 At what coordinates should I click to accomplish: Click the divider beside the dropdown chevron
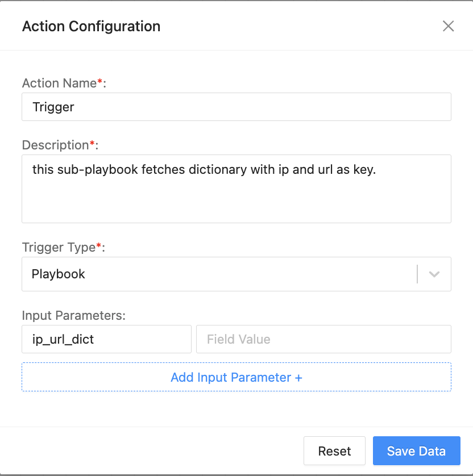pos(417,274)
